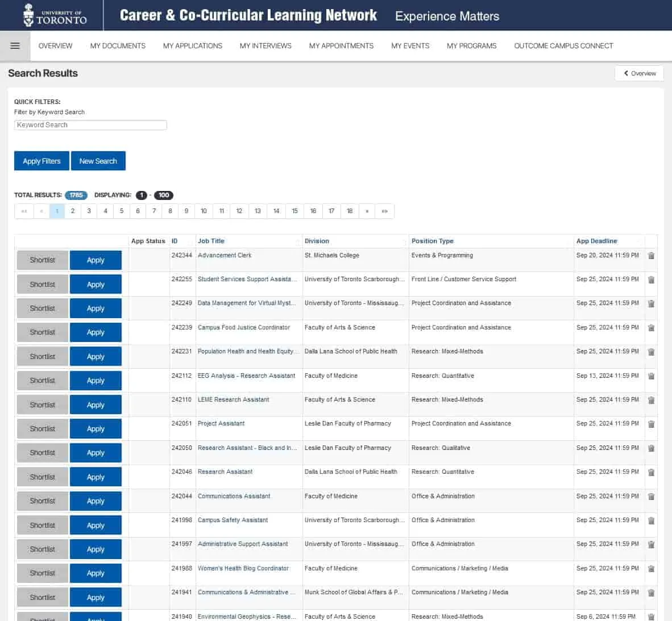Remove Women's Health Blog Coordinator via trash icon
The width and height of the screenshot is (672, 621).
pyautogui.click(x=651, y=569)
